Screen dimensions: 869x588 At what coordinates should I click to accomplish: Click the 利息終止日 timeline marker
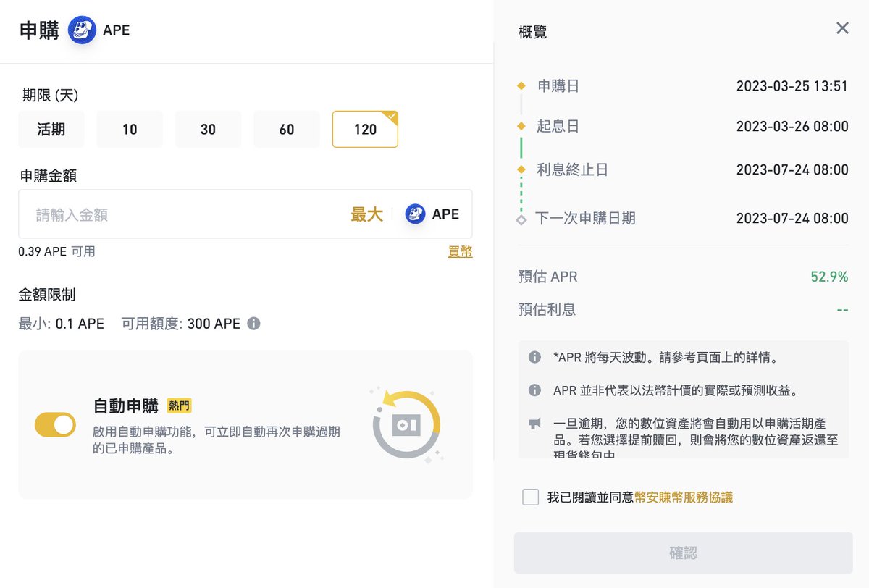(521, 170)
